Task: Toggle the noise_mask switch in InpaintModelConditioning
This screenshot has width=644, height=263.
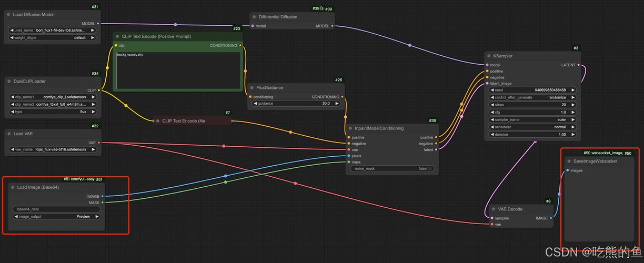Action: click(x=430, y=169)
